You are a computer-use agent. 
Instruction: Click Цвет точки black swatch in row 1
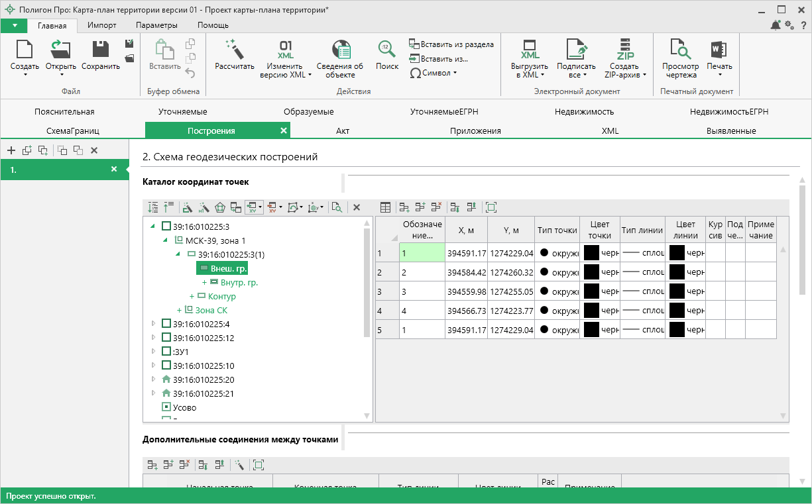point(591,253)
